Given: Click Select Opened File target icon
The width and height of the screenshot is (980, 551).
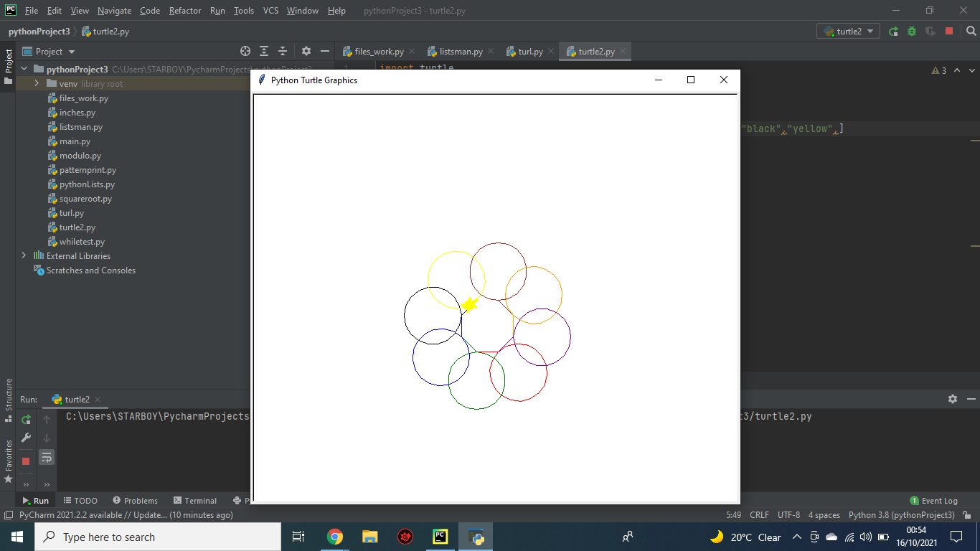Looking at the screenshot, I should pyautogui.click(x=245, y=52).
